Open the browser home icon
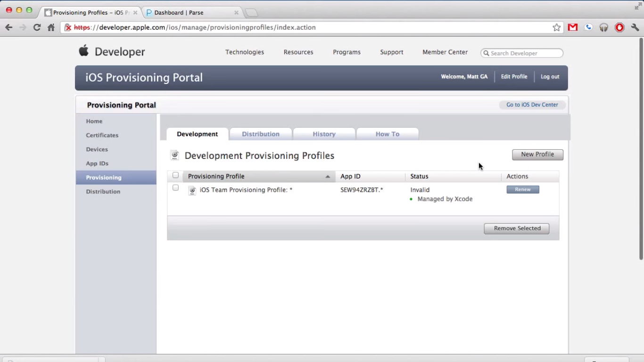Viewport: 644px width, 362px height. (x=51, y=27)
